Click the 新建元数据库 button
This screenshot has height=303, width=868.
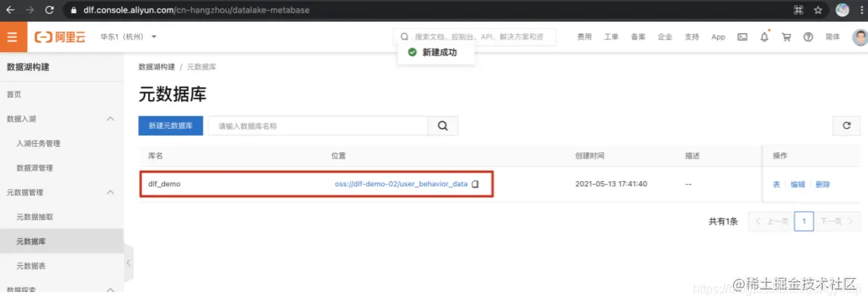(171, 125)
